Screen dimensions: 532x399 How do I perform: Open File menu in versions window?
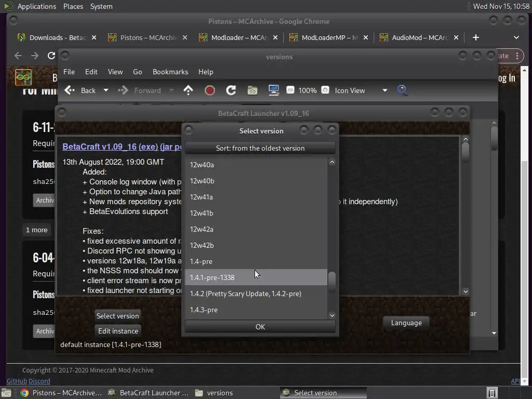[x=69, y=72]
